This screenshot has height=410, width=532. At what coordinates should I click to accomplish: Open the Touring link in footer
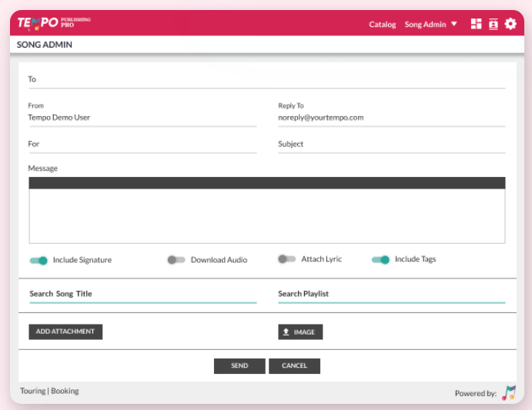(32, 391)
